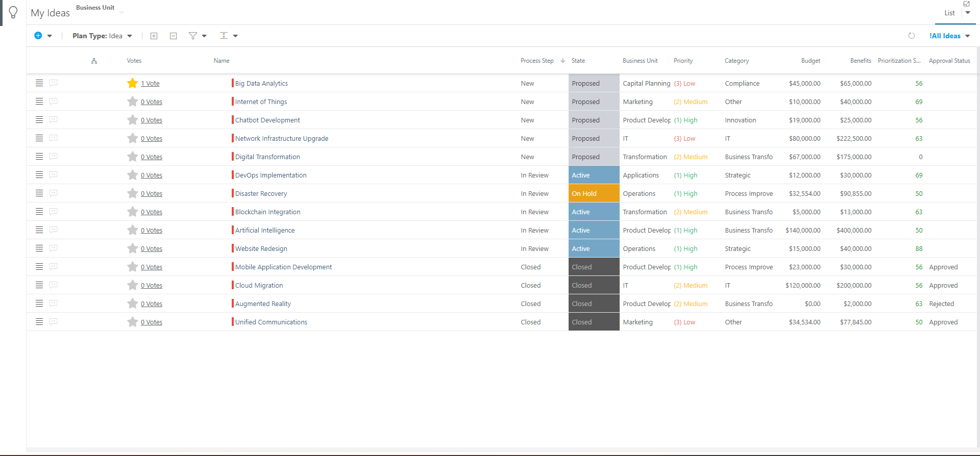Sort by the Process Step column header
The image size is (980, 456).
537,61
